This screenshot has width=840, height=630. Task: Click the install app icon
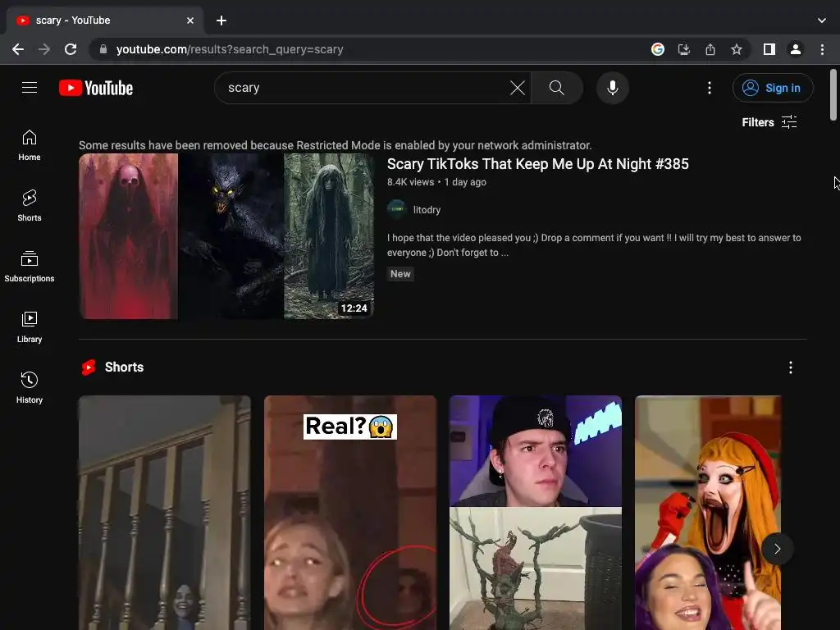pyautogui.click(x=684, y=49)
